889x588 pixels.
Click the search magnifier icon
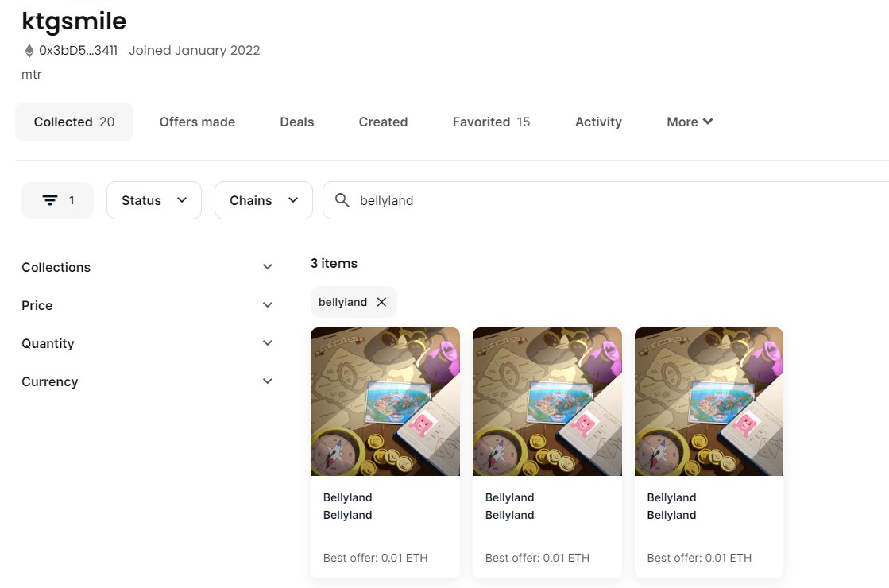point(342,200)
